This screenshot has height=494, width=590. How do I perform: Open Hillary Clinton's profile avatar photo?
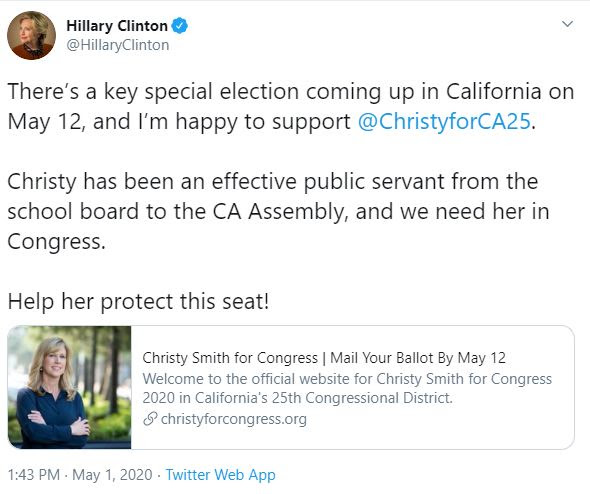click(x=31, y=35)
